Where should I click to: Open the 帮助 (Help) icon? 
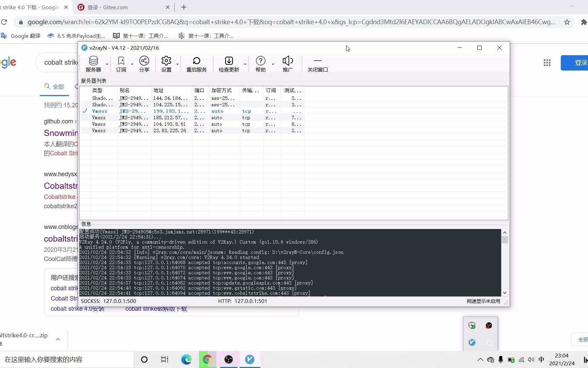click(x=261, y=64)
